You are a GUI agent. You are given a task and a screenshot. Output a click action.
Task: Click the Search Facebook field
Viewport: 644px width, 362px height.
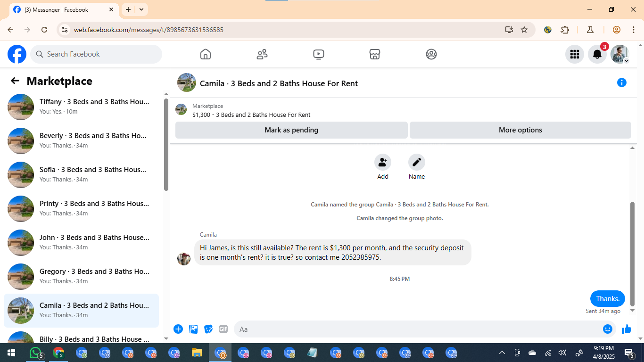point(96,54)
